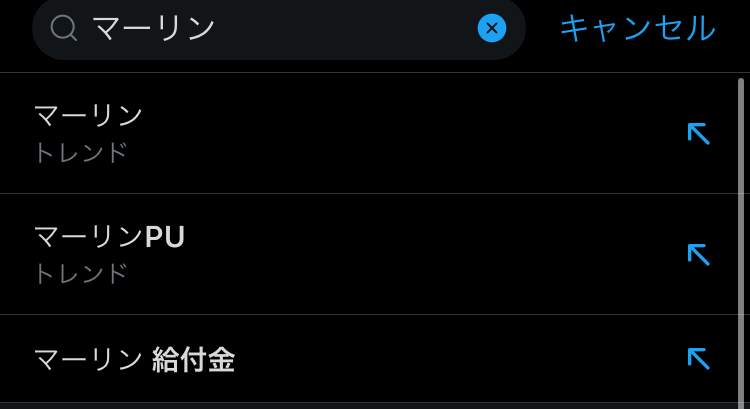Tap the arrow icon beside マーリンPU

[698, 254]
